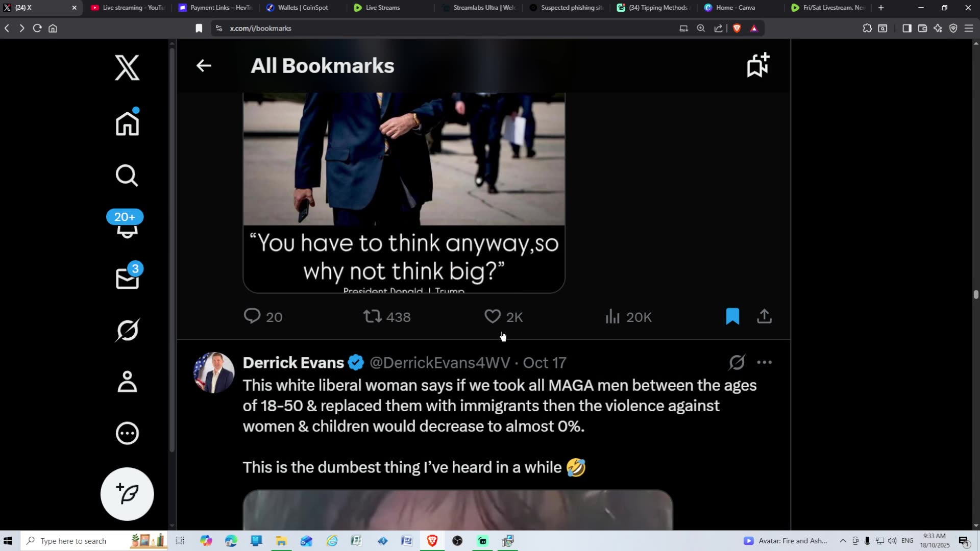The height and width of the screenshot is (551, 980).
Task: Open Derrick Evans display name link
Action: [x=293, y=363]
